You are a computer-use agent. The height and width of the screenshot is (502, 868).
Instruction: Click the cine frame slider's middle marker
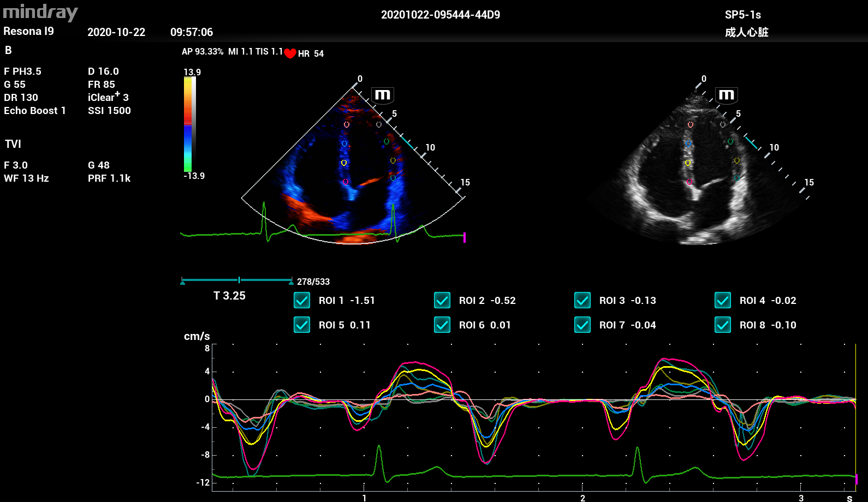(x=239, y=280)
